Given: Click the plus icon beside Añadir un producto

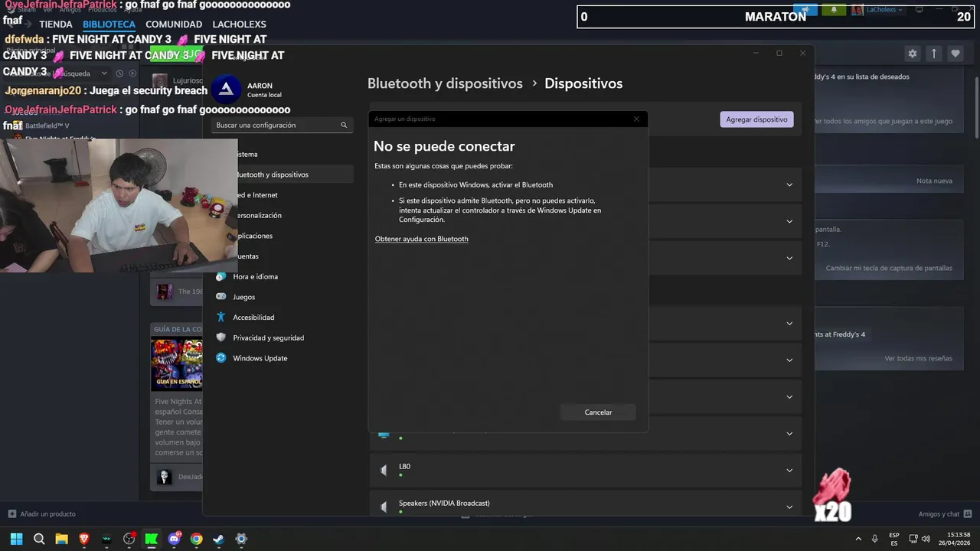Looking at the screenshot, I should pos(11,514).
